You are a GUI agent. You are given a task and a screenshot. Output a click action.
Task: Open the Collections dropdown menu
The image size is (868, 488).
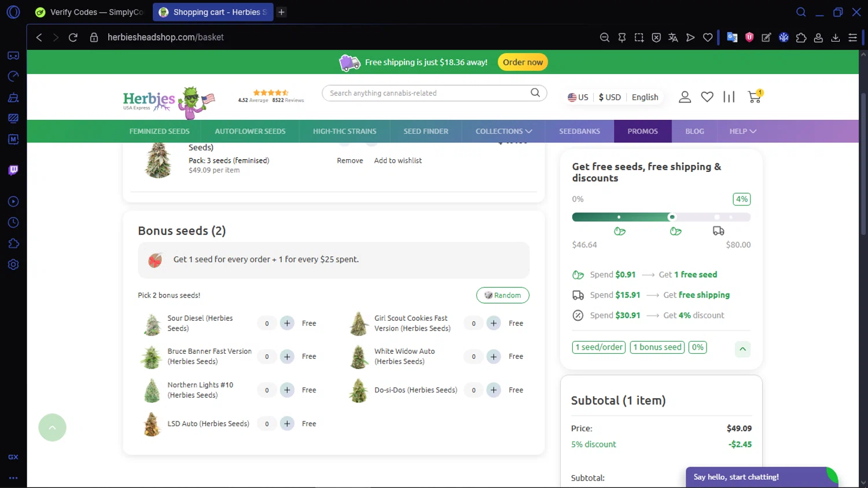tap(503, 131)
